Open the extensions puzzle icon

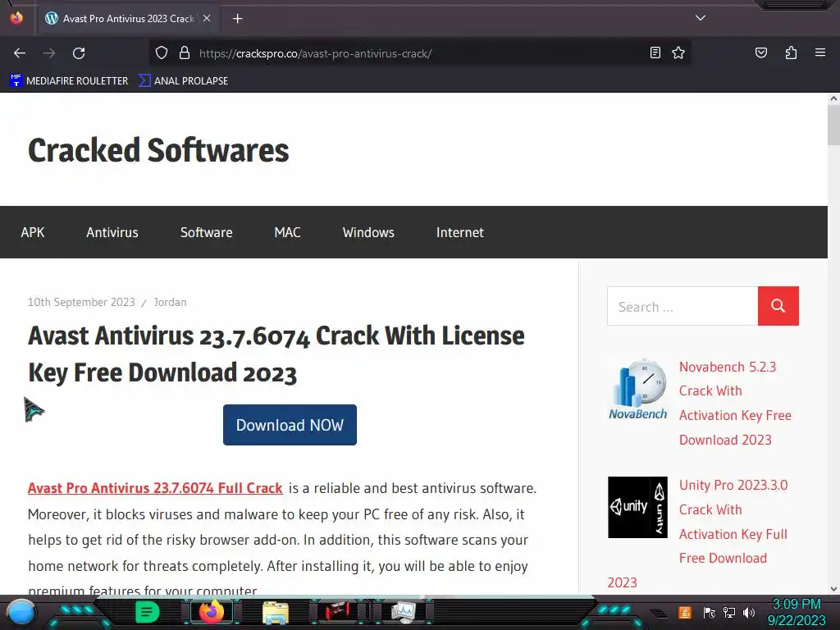point(791,52)
